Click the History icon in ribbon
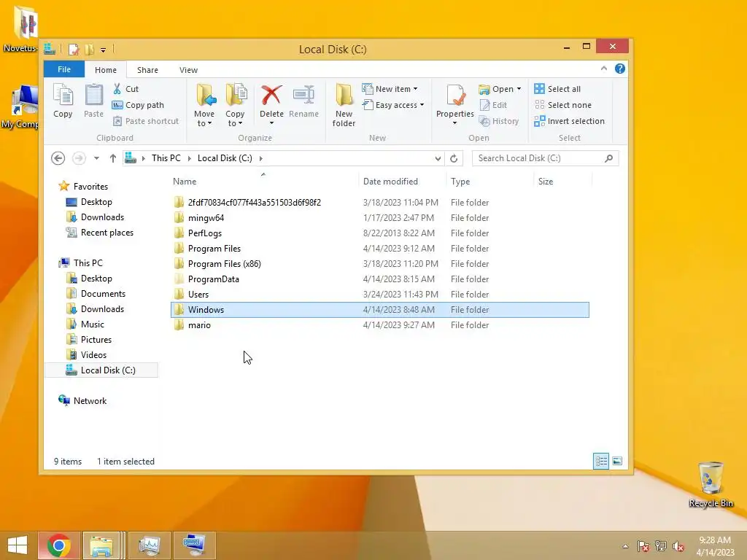 pos(485,121)
